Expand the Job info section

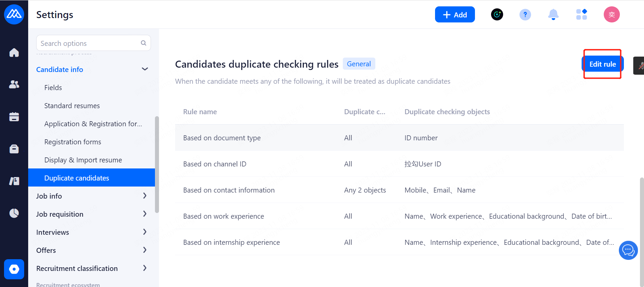[x=145, y=196]
